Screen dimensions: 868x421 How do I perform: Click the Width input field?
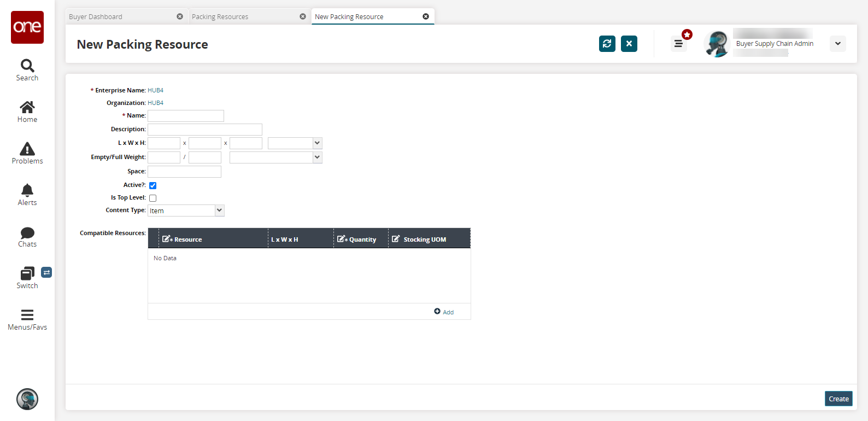[205, 143]
